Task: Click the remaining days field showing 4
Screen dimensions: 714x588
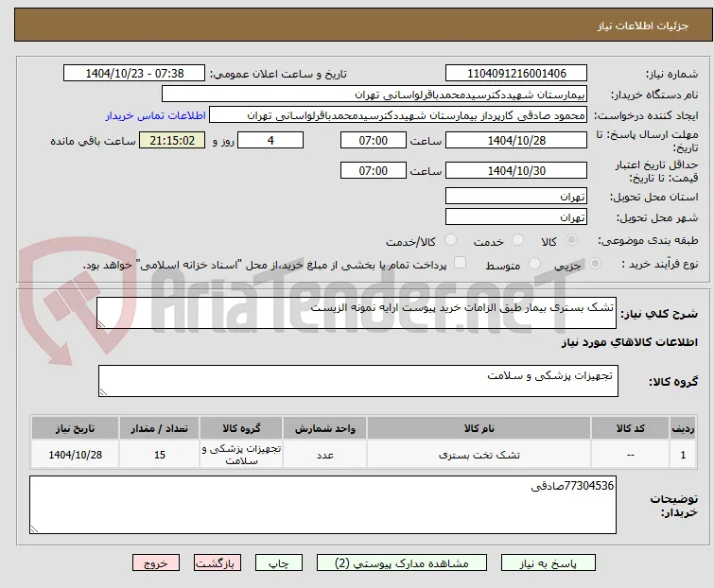Action: click(270, 140)
